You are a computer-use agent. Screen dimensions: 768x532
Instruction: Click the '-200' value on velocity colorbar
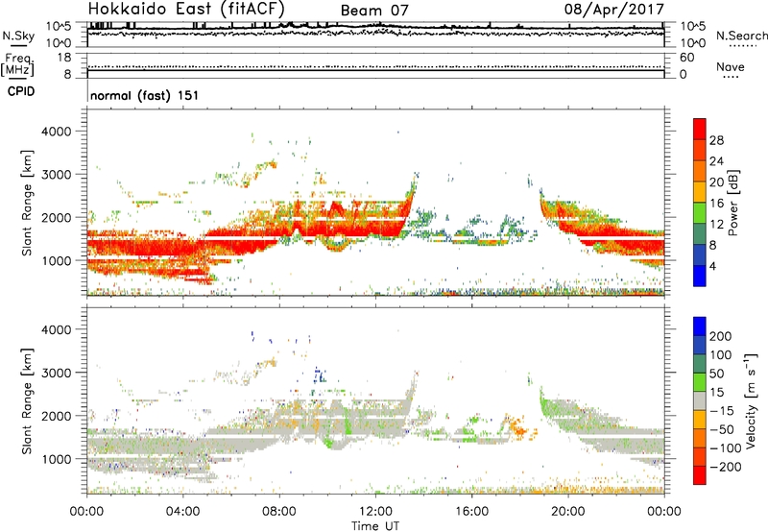click(x=726, y=467)
